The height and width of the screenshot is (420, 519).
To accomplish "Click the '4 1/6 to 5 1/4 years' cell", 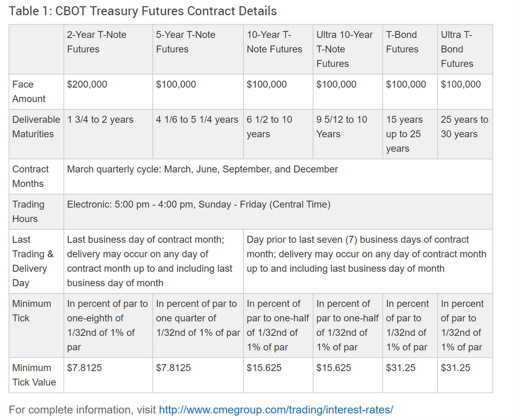I will click(x=198, y=134).
